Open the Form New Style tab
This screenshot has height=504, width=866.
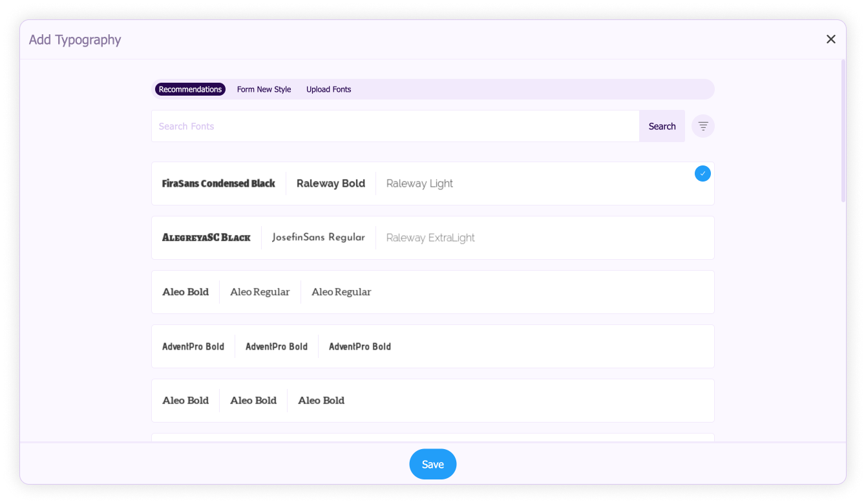pos(264,89)
